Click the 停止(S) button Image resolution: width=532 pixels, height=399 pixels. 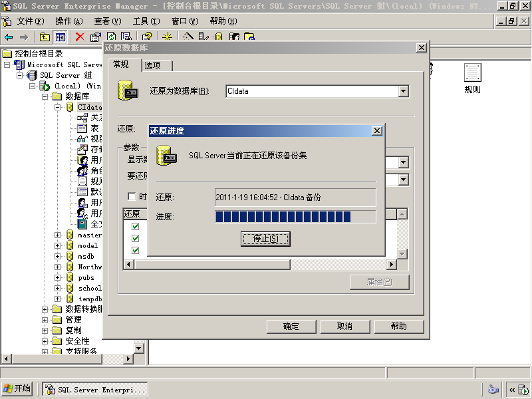265,239
